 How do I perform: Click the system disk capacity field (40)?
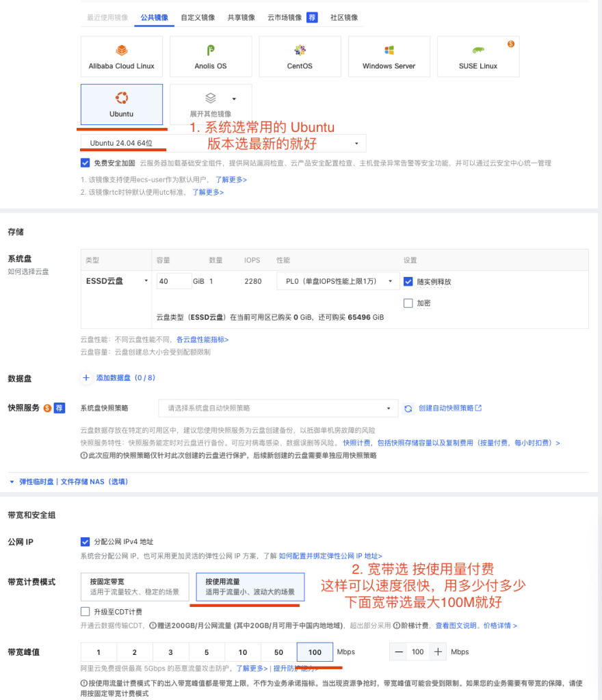174,281
